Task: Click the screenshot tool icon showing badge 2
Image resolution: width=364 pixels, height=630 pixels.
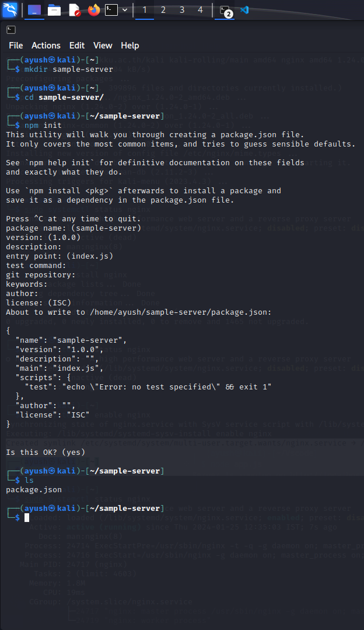Action: pos(223,9)
